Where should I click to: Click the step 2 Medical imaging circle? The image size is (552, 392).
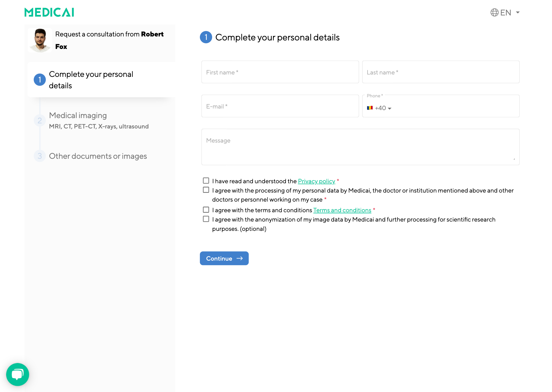coord(39,120)
